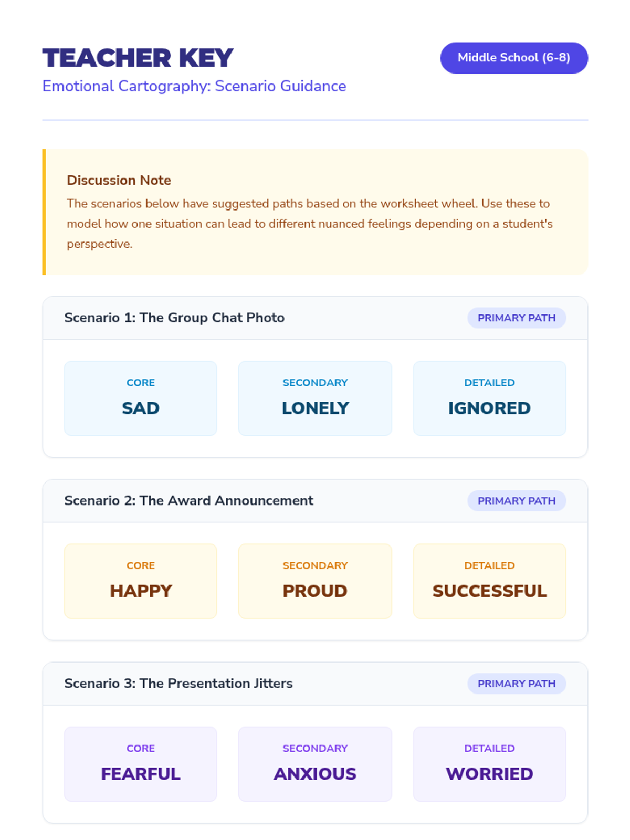This screenshot has width=630, height=840.
Task: Choose the HAPPY core emotion card
Action: (x=140, y=581)
